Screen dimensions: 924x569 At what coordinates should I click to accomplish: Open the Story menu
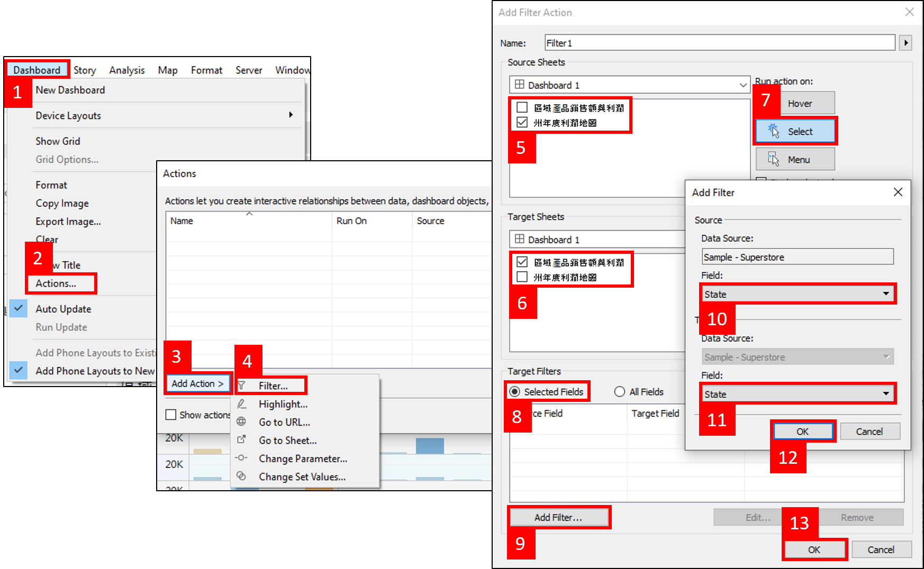pyautogui.click(x=85, y=70)
